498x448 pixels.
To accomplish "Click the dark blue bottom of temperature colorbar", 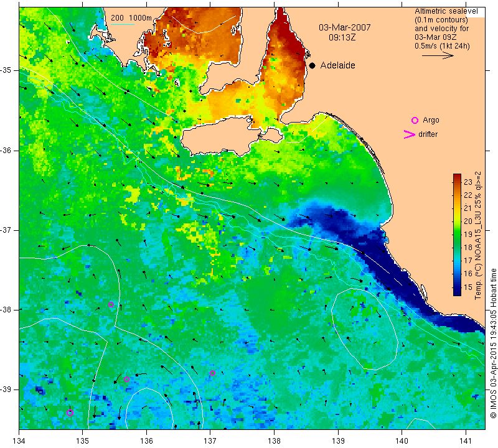I will (457, 292).
